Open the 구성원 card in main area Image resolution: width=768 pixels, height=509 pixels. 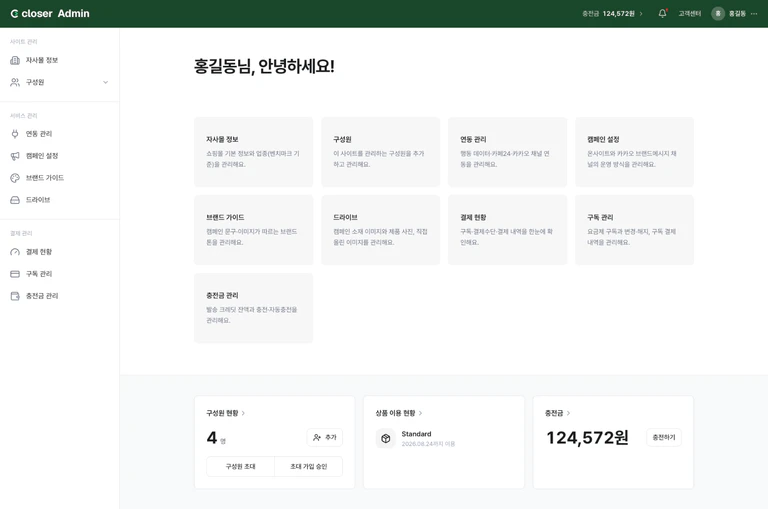pos(381,152)
